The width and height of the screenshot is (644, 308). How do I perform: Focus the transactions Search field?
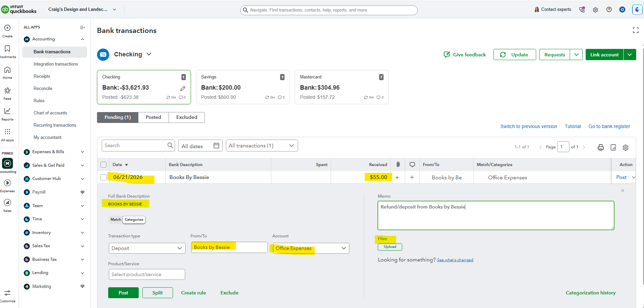[138, 146]
